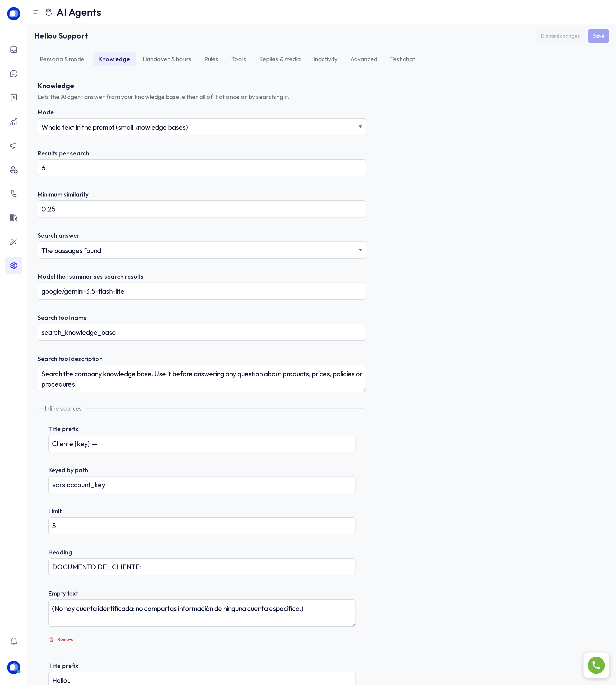This screenshot has height=685, width=616.
Task: Click the AI Agents robot icon
Action: coord(49,12)
